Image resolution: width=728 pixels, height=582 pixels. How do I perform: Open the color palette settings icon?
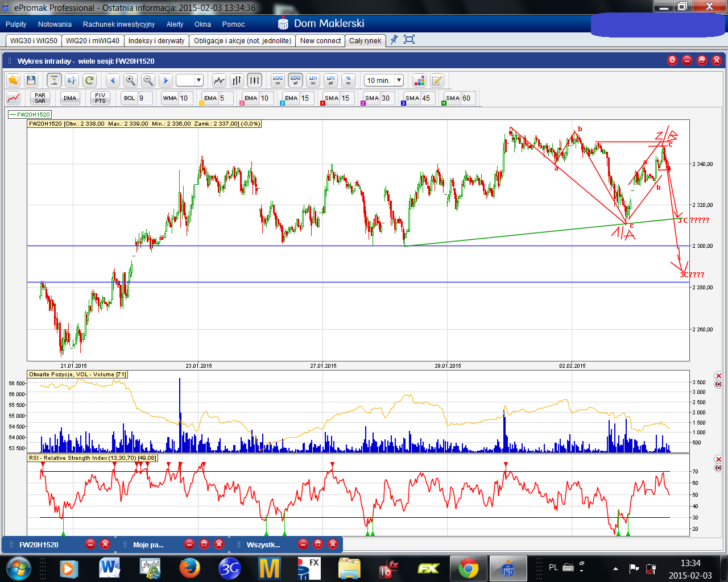pos(419,81)
